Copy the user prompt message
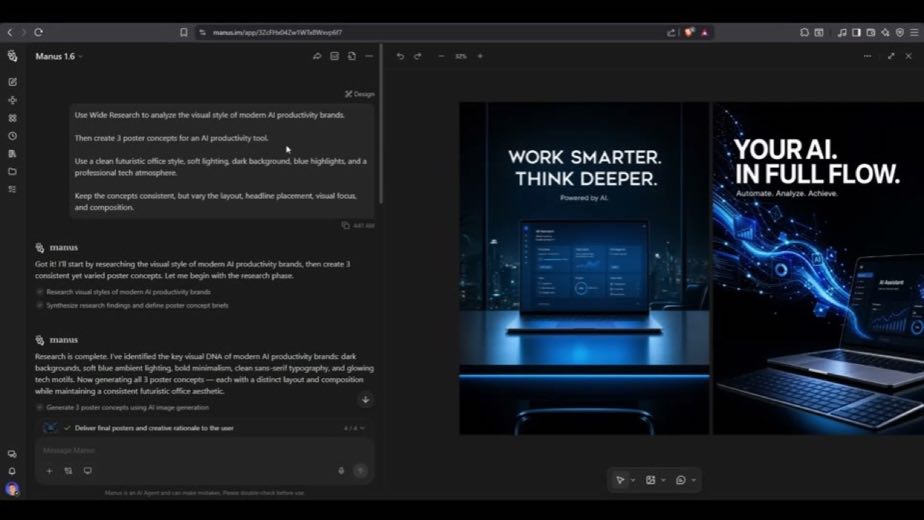Screen dimensions: 924x520 click(345, 225)
